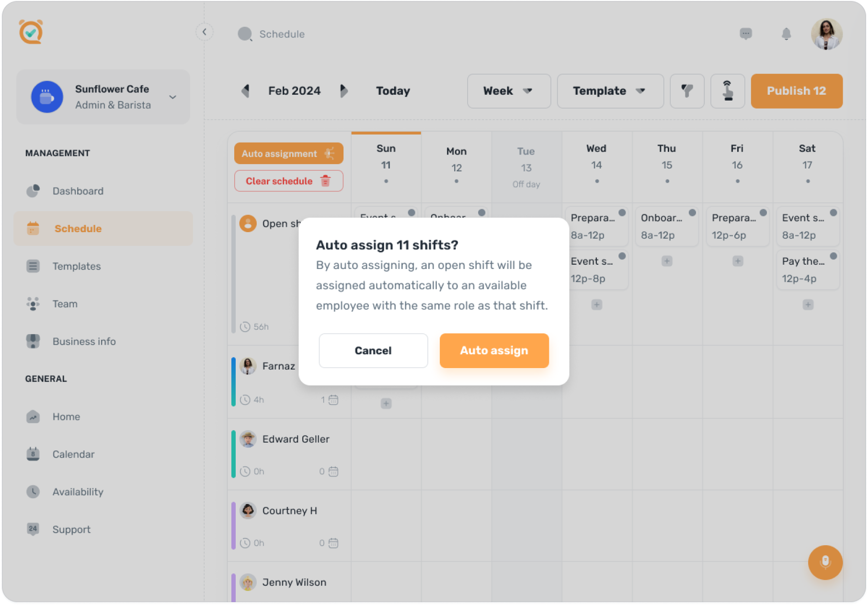This screenshot has height=605, width=868.
Task: Click the floating microphone button
Action: [x=825, y=563]
